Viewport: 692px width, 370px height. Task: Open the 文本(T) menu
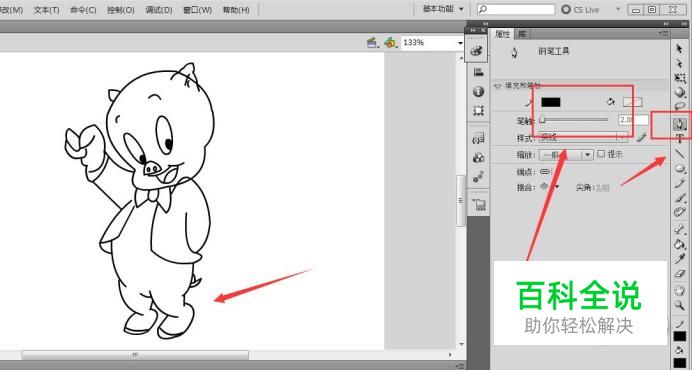[x=46, y=10]
